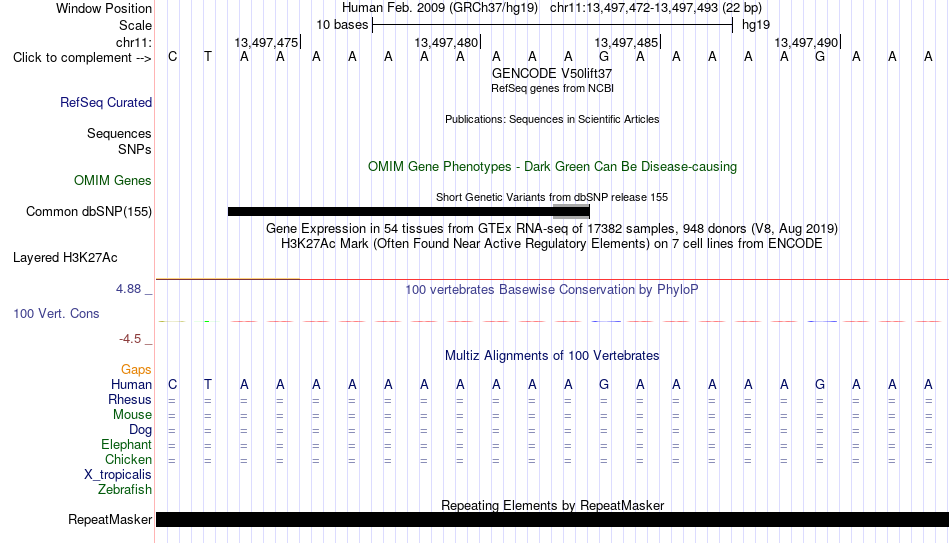Screen dimensions: 950x543
Task: Click the GTEx Gene Expression title
Action: pos(552,228)
